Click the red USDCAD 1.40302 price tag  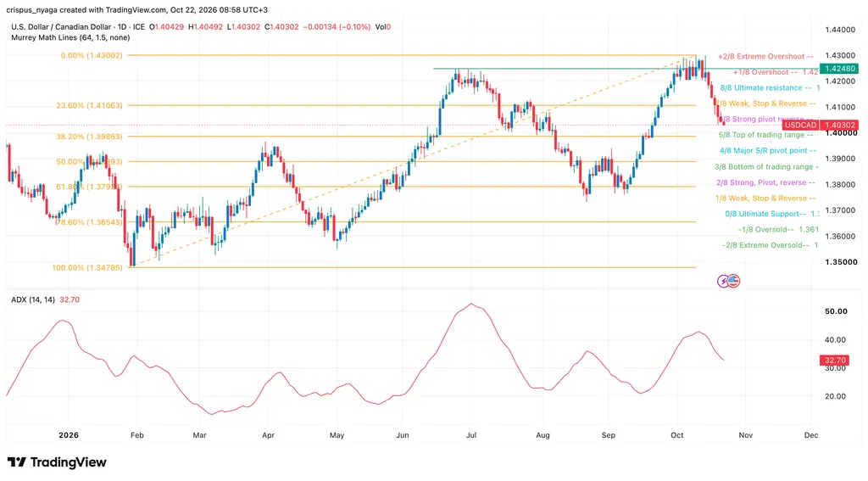pos(821,126)
